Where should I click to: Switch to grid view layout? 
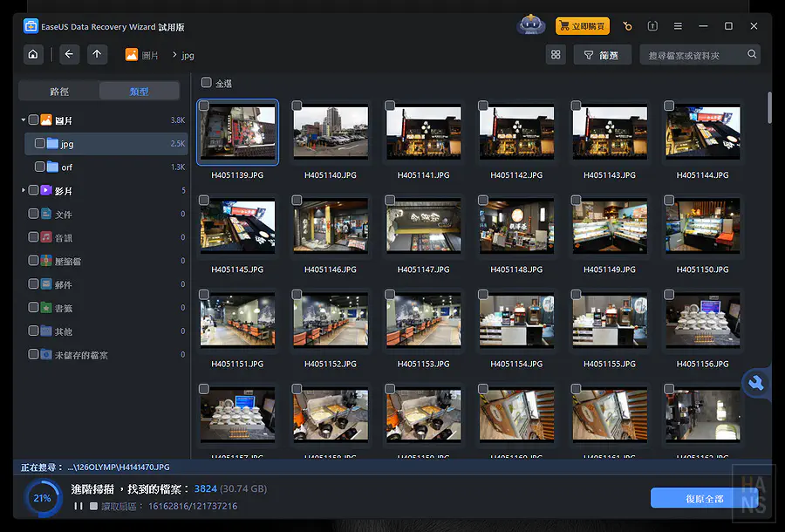pyautogui.click(x=555, y=55)
